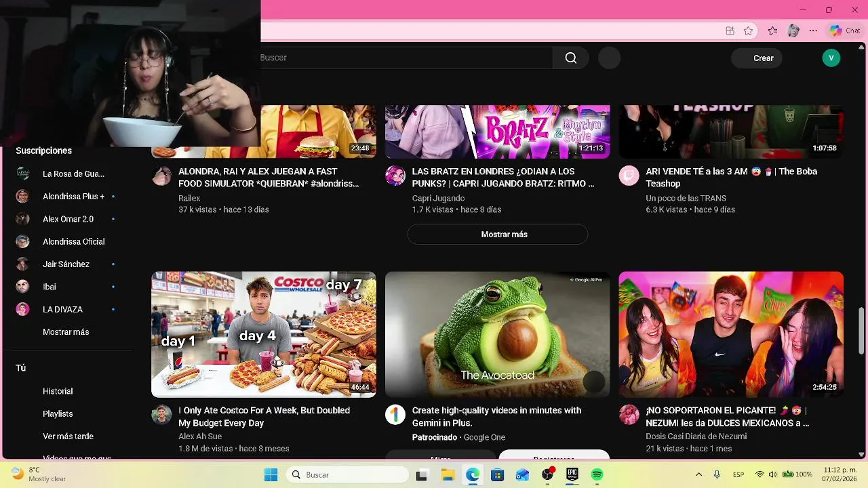The image size is (868, 488).
Task: Open the Tú section heading
Action: tap(21, 368)
